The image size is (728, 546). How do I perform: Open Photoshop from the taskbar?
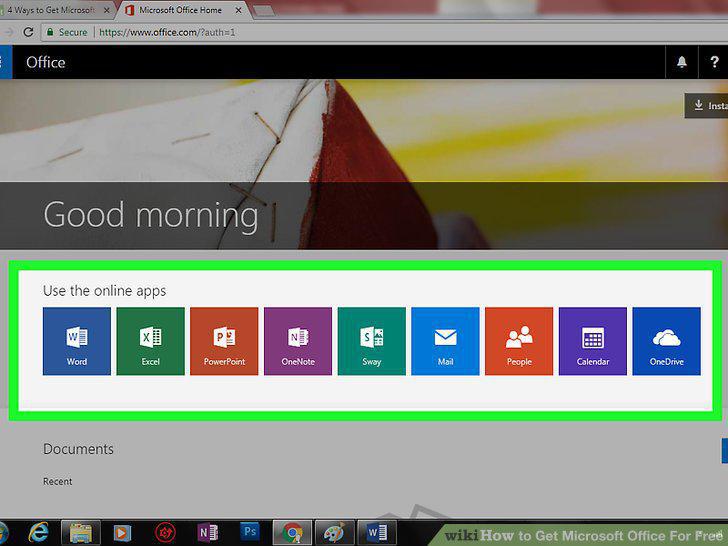tap(249, 531)
